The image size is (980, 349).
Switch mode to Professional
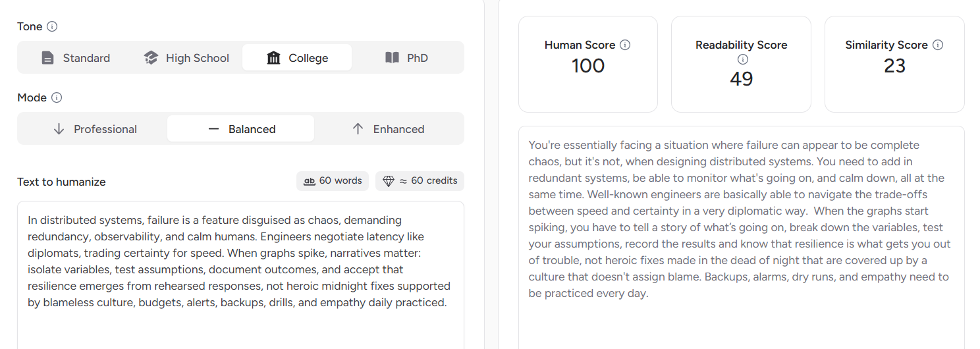(x=94, y=129)
